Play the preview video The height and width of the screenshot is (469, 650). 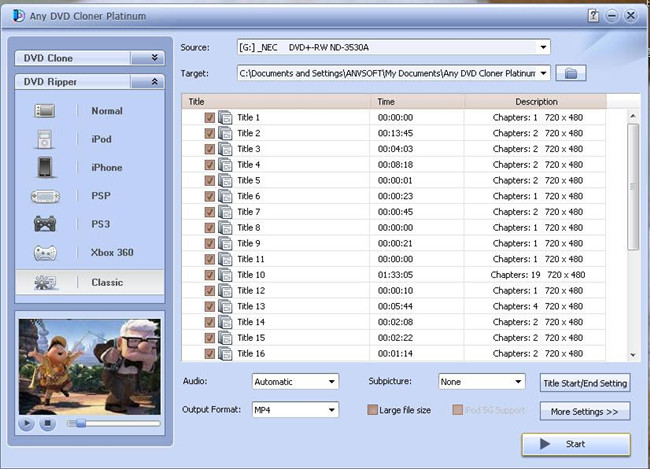click(x=26, y=423)
